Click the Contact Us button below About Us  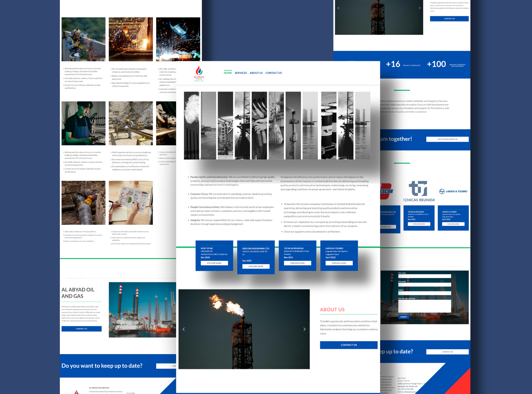point(348,345)
